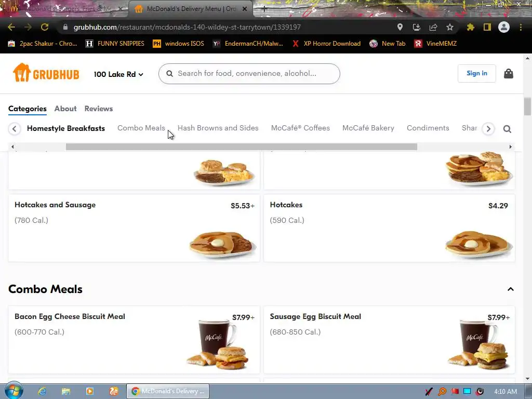Open Bacon Egg Cheese Biscuit Meal
The width and height of the screenshot is (532, 399).
pyautogui.click(x=134, y=340)
